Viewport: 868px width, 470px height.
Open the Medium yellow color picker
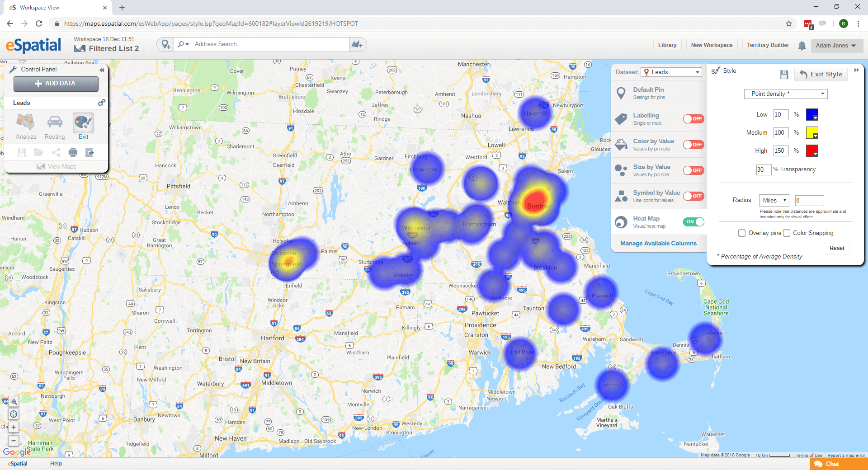(812, 133)
